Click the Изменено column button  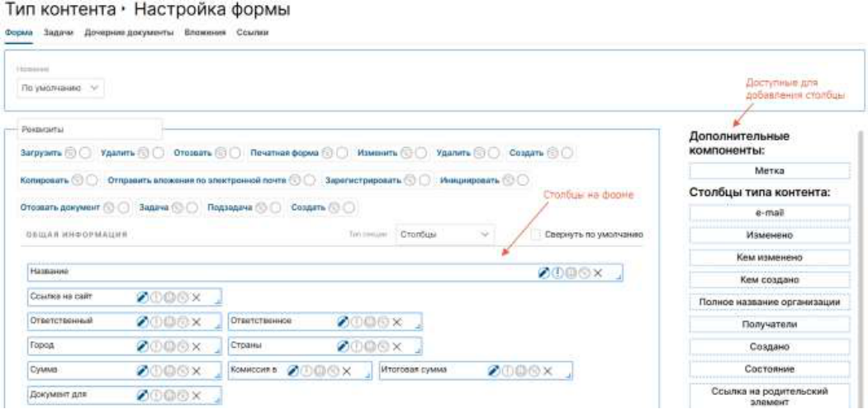[x=770, y=235]
